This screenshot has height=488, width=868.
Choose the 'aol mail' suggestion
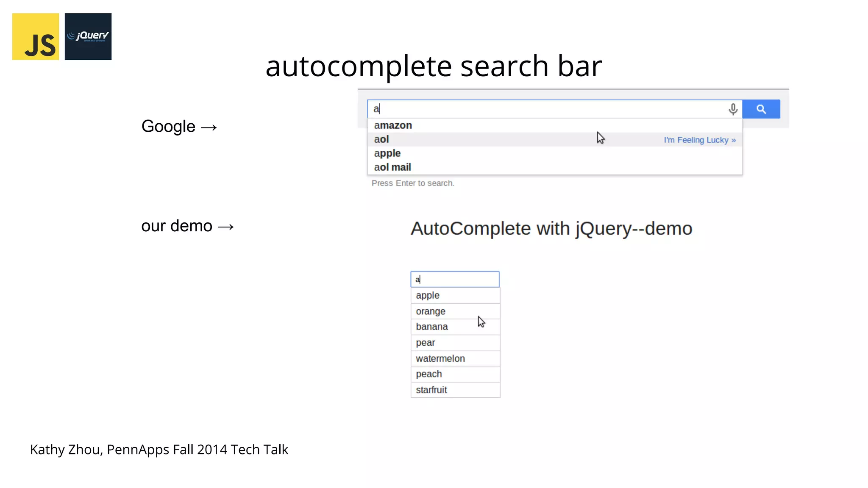(555, 167)
